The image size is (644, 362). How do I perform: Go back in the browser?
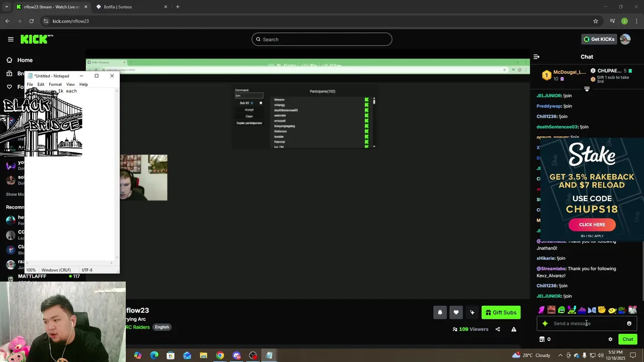tap(7, 21)
